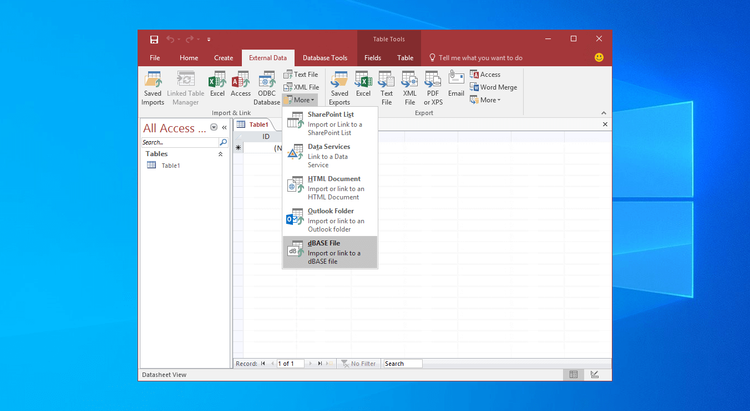750x411 pixels.
Task: Click the smiley feedback icon
Action: click(x=599, y=57)
